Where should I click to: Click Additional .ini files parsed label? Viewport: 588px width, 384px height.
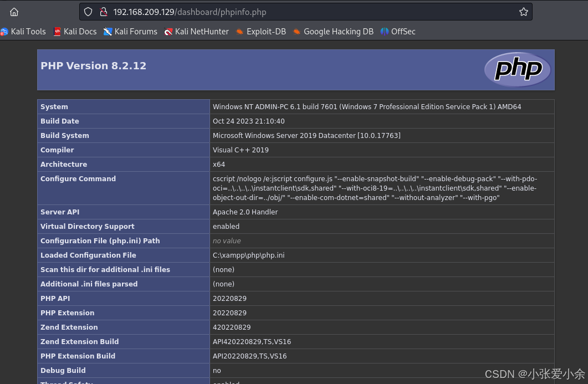(x=89, y=284)
